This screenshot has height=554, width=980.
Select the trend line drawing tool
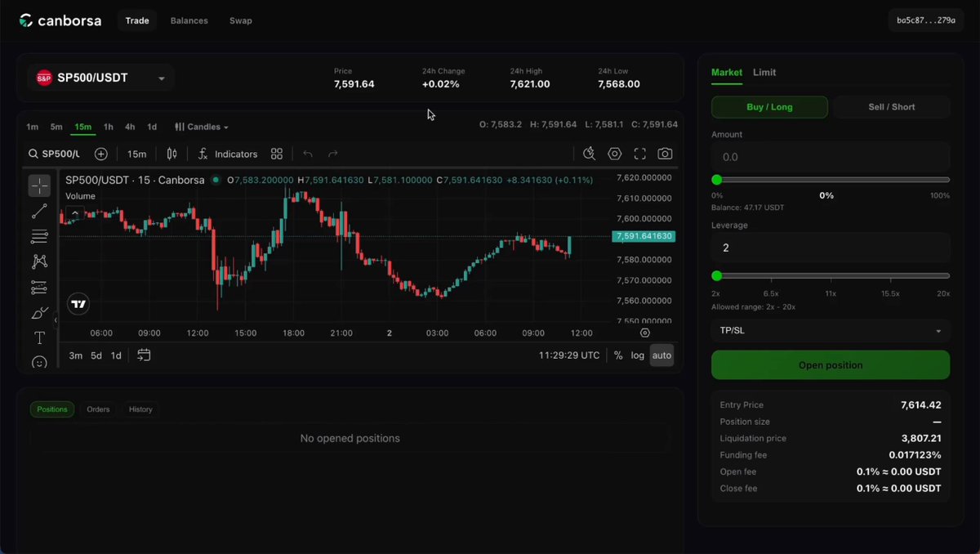click(39, 212)
